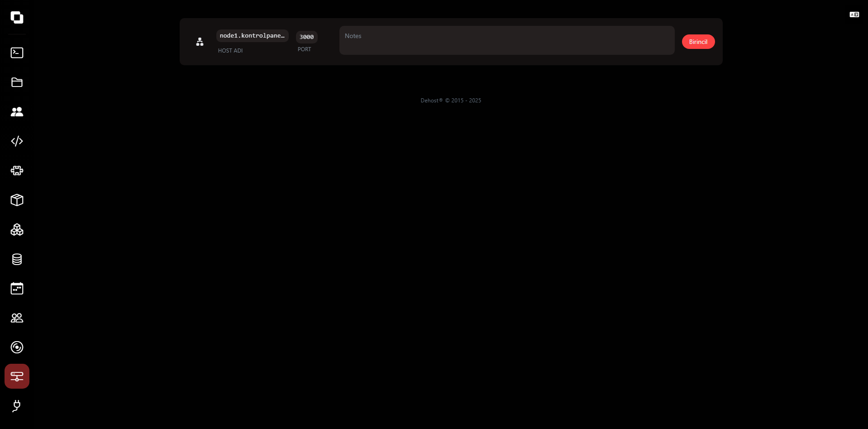The image size is (868, 429).
Task: Select the highlighted network server icon
Action: point(17,376)
